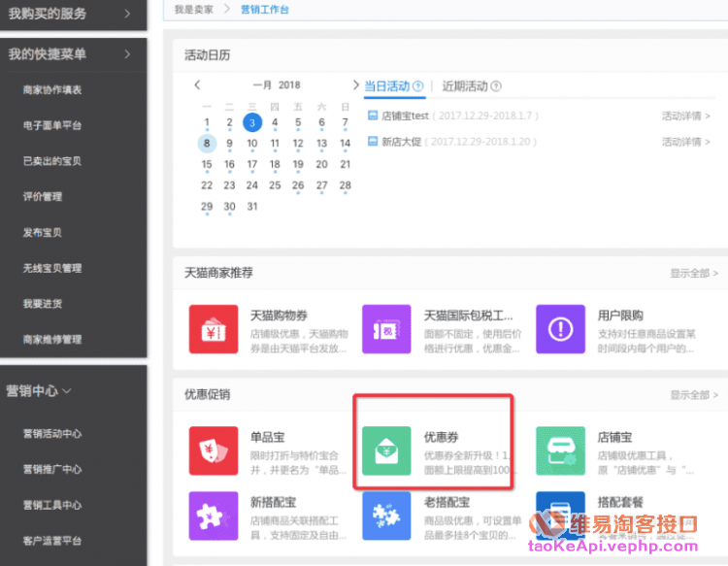Open the 天猫国际包税工具 purple icon
The width and height of the screenshot is (728, 566).
[x=386, y=329]
